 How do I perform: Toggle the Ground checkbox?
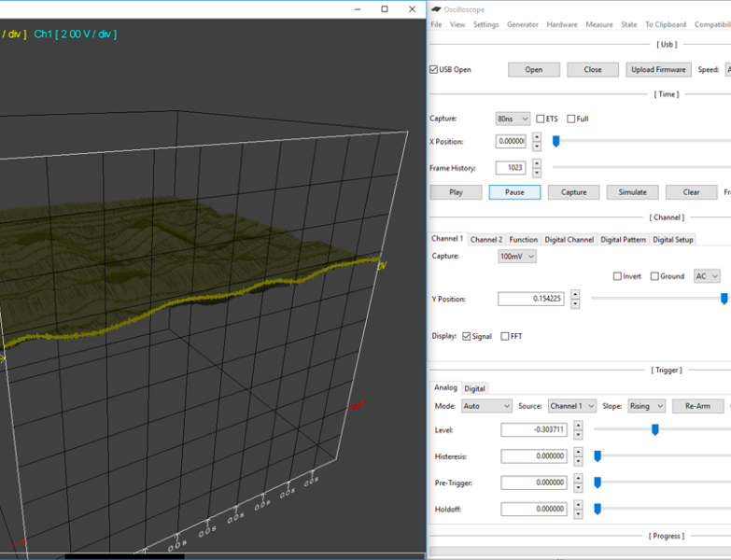654,276
